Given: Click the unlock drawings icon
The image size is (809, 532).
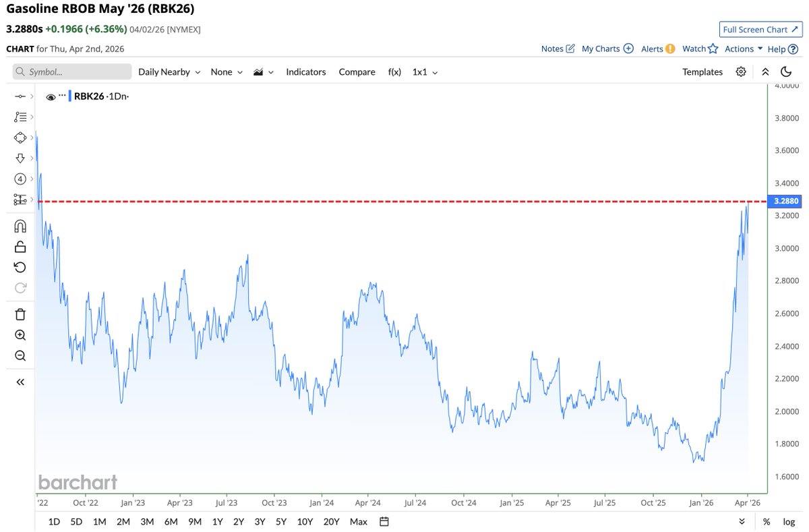Looking at the screenshot, I should 20,247.
